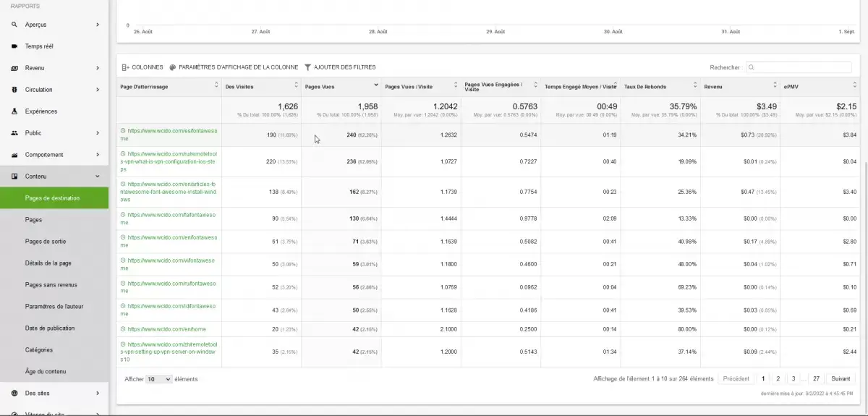Viewport: 868px width, 416px height.
Task: Sort by Des Visites column header
Action: pyautogui.click(x=261, y=86)
